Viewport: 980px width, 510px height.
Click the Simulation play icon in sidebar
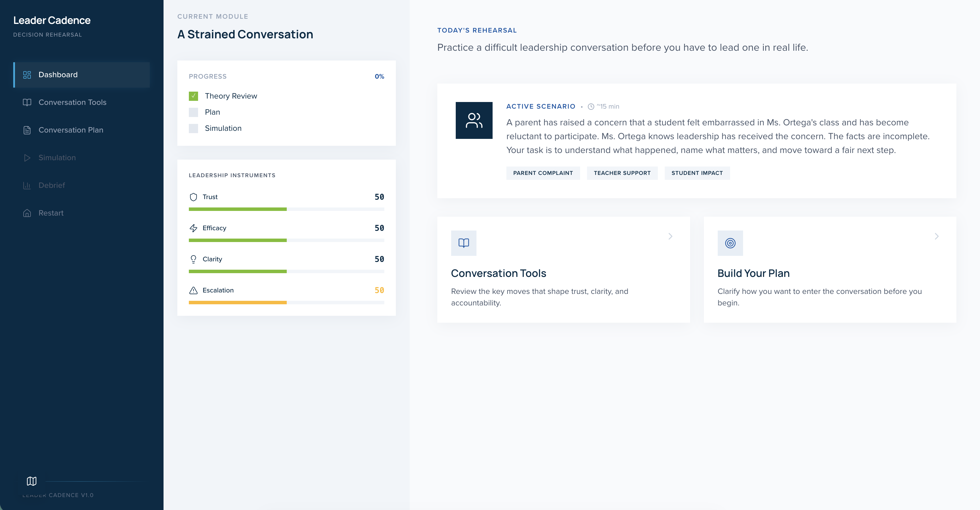[27, 158]
